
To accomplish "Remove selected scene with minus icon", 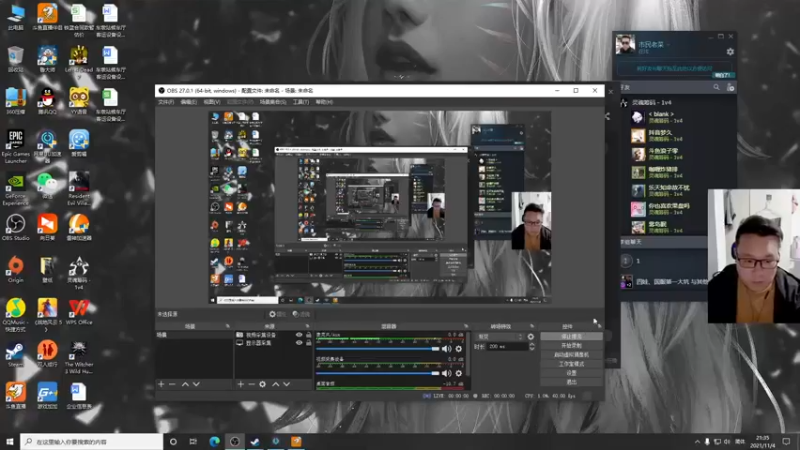I will click(x=172, y=384).
